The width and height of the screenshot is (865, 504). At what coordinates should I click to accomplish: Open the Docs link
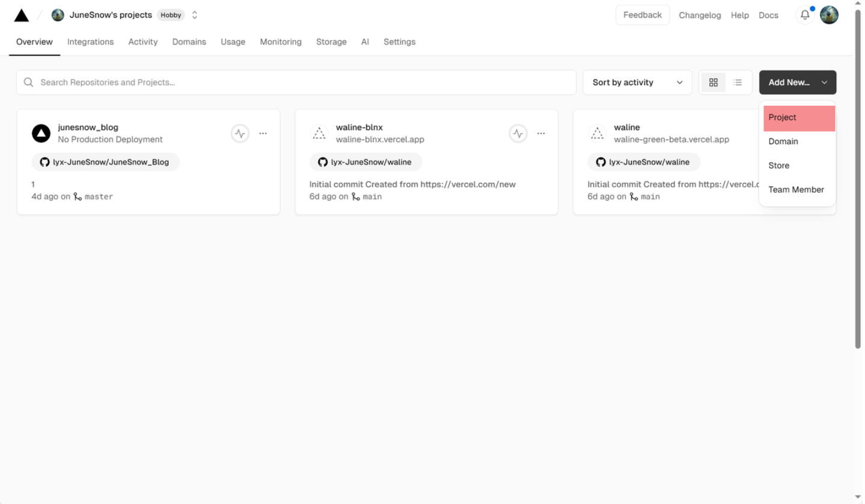768,15
